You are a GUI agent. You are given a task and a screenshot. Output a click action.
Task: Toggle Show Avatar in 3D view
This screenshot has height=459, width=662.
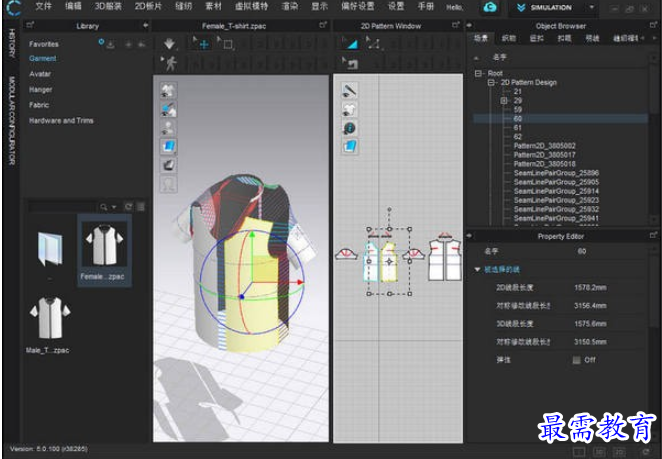pos(169,128)
